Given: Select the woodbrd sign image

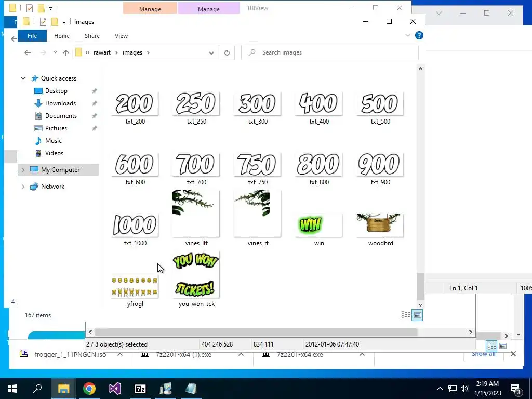Looking at the screenshot, I should pyautogui.click(x=380, y=225).
